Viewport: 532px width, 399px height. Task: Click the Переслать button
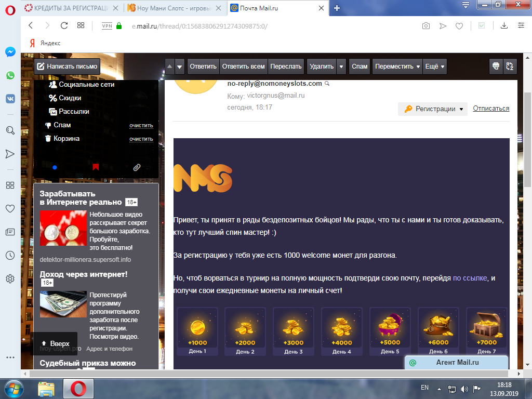pos(286,66)
